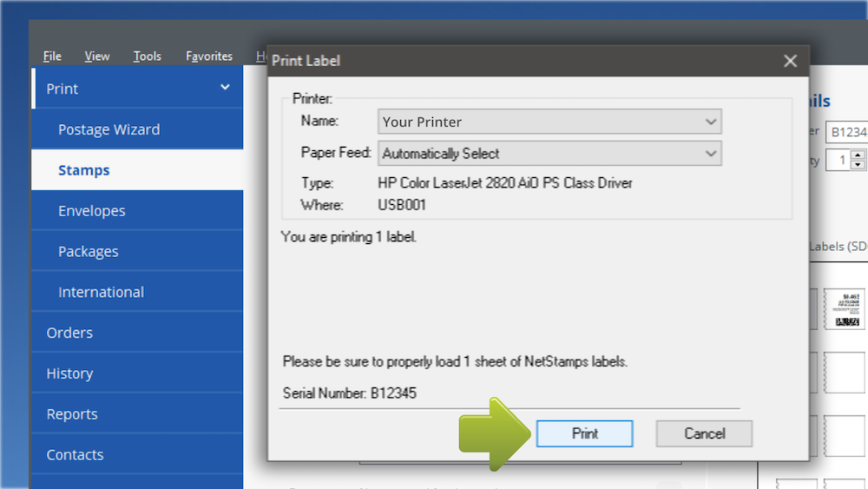The image size is (868, 489).
Task: Collapse the Print section chevron
Action: click(x=225, y=88)
